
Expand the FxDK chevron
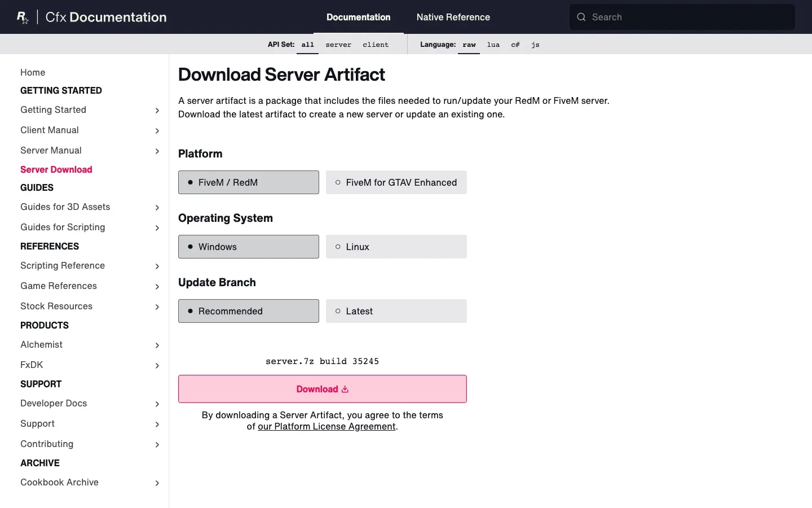click(157, 366)
